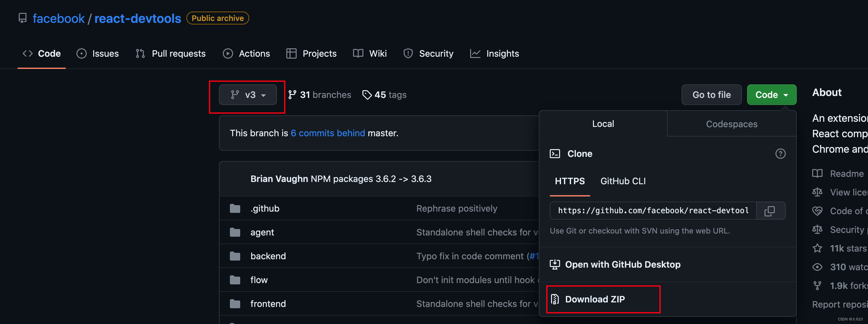The width and height of the screenshot is (868, 324).
Task: Select the Issues icon tab
Action: click(82, 53)
